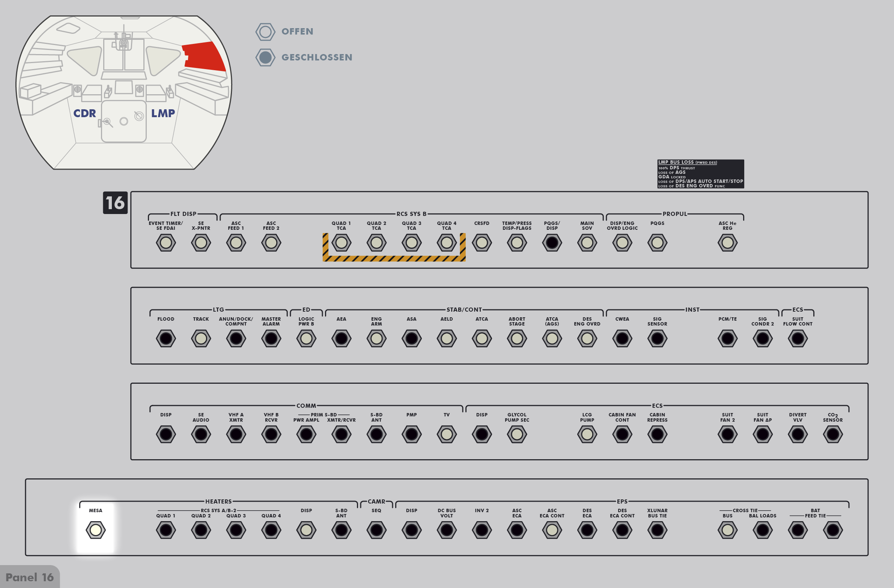Click the ABORT STAGE breaker
Viewport: 894px width, 588px height.
[x=516, y=339]
